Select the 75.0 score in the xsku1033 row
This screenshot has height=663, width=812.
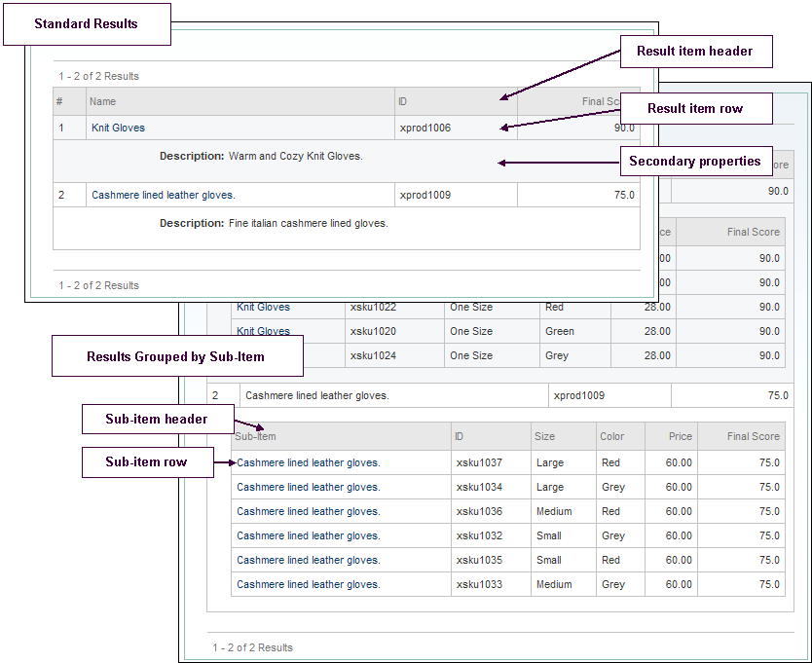coord(742,585)
